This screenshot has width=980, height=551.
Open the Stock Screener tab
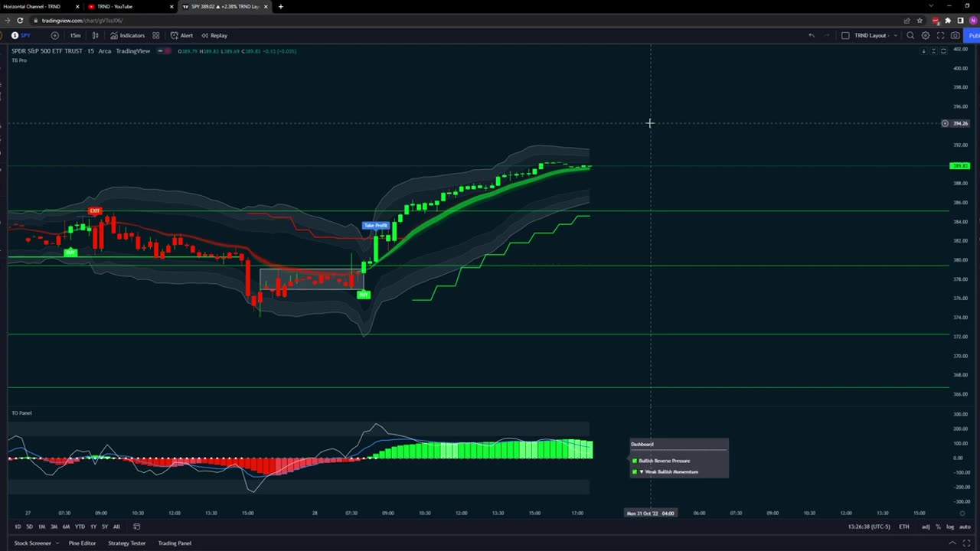pyautogui.click(x=32, y=543)
